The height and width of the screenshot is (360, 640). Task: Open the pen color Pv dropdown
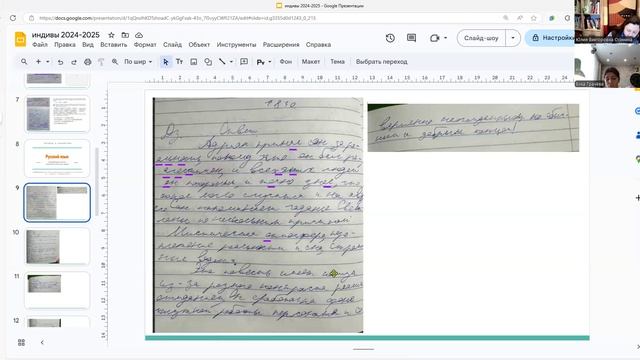[264, 62]
